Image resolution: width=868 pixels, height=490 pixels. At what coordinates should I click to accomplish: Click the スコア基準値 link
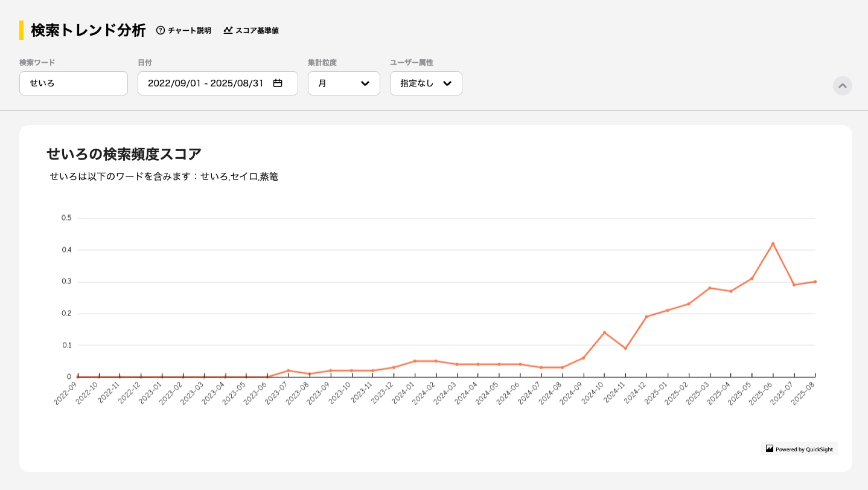(x=257, y=30)
